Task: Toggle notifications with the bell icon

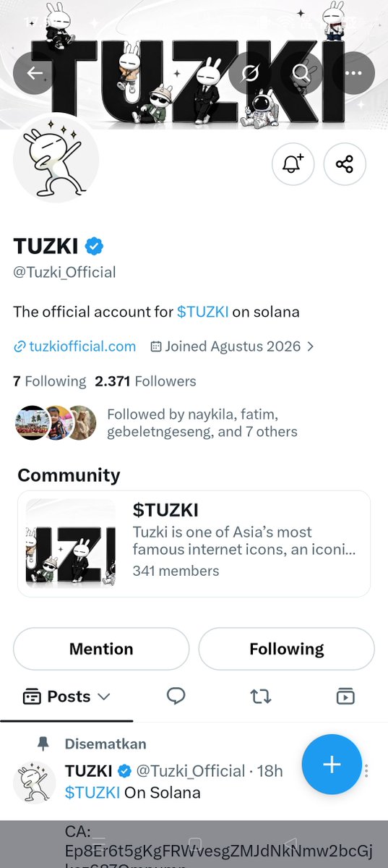Action: click(293, 164)
